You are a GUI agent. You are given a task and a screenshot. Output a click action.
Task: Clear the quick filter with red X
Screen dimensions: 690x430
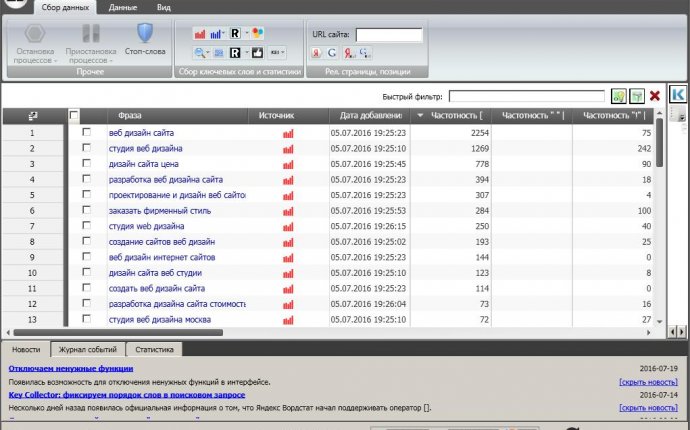[654, 96]
